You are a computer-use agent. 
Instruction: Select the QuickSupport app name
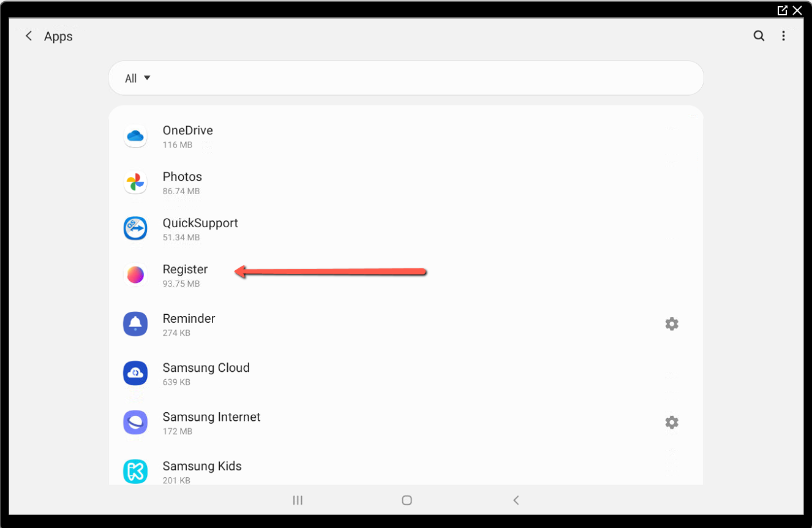[x=200, y=223]
